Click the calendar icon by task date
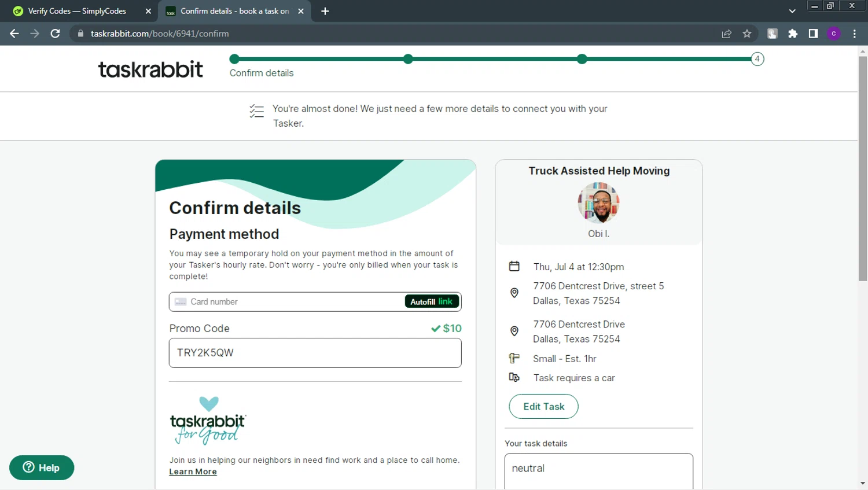The height and width of the screenshot is (490, 868). click(x=514, y=266)
